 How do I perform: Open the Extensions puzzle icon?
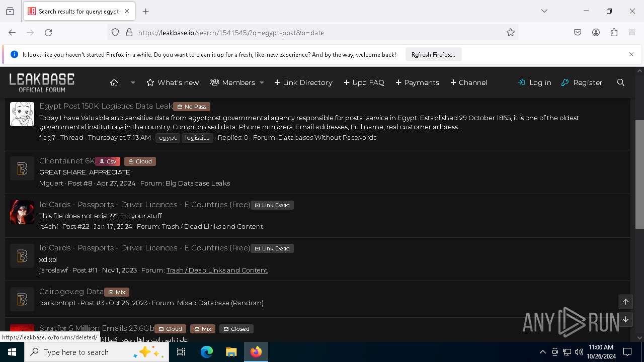point(614,33)
